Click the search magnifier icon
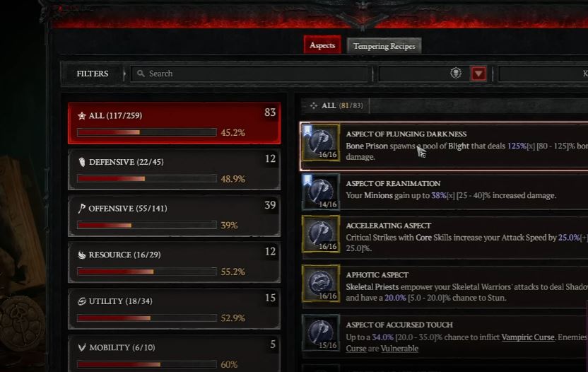588x372 pixels. tap(141, 74)
